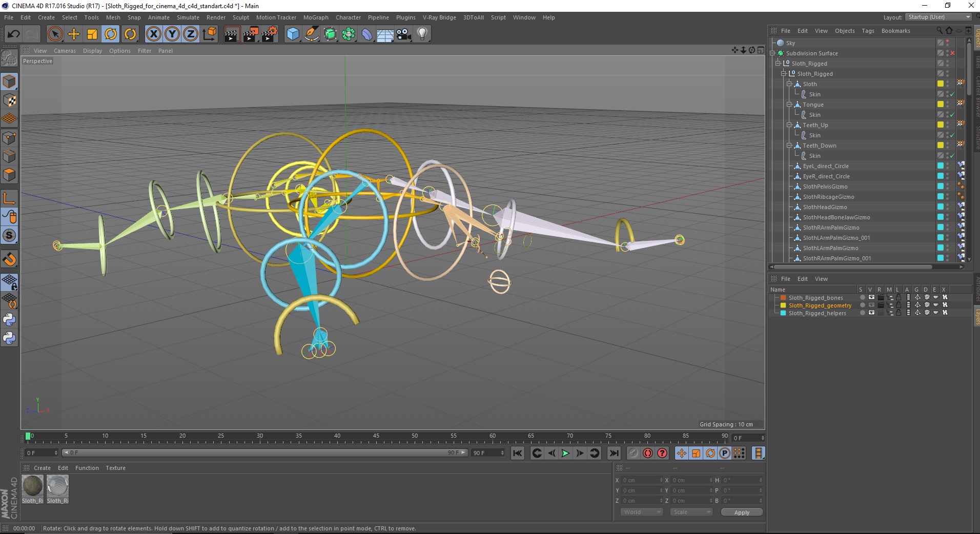Open Object Manager Tags menu
The width and height of the screenshot is (980, 534).
pyautogui.click(x=868, y=31)
